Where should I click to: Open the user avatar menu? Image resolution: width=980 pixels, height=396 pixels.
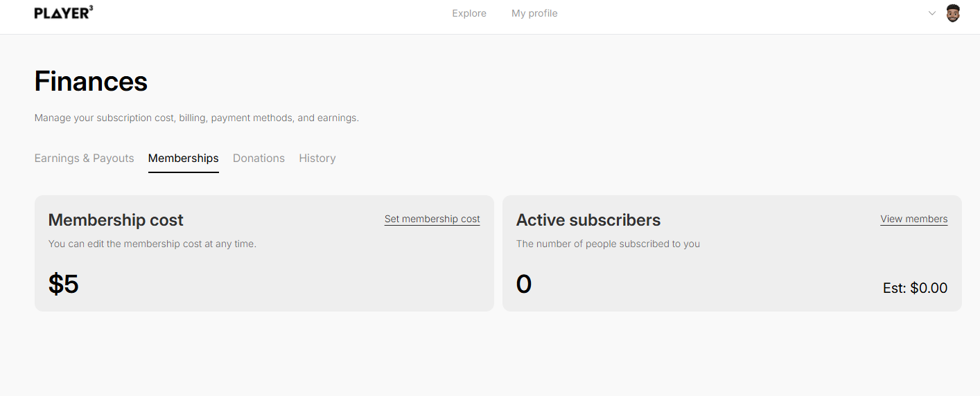(953, 13)
